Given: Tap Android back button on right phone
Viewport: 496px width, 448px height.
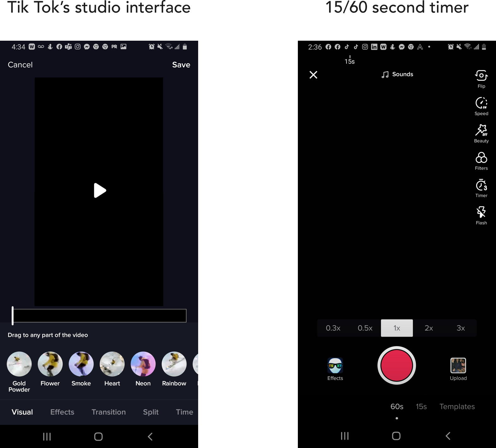Looking at the screenshot, I should coord(448,436).
